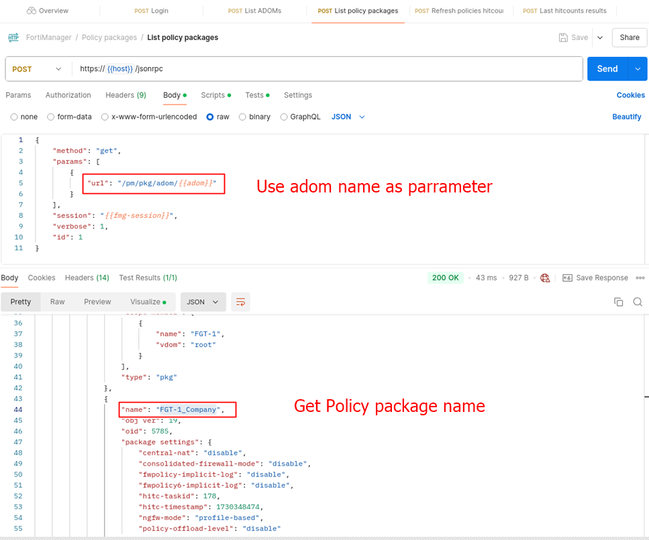Open the POST method dropdown
Image resolution: width=649 pixels, height=540 pixels.
click(x=37, y=69)
